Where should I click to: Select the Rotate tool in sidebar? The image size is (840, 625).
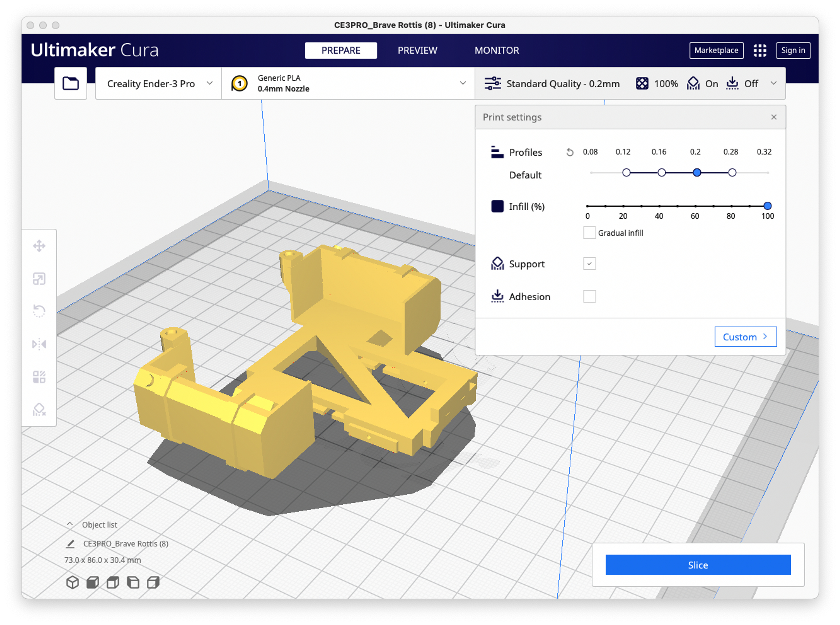(x=39, y=311)
